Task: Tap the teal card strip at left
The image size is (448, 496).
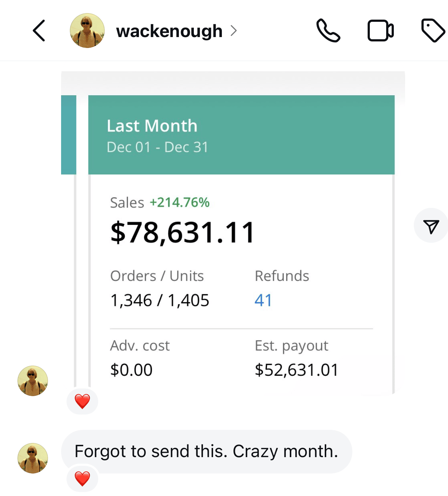Action: pos(69,135)
